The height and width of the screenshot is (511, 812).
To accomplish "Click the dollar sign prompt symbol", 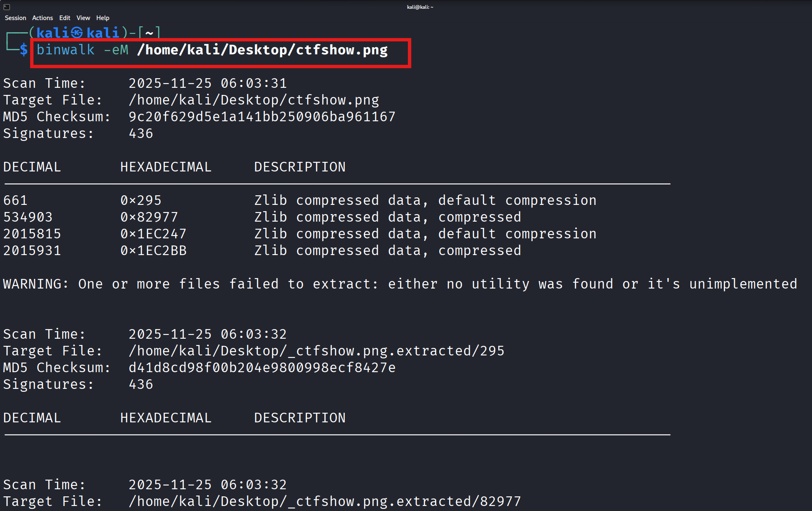I will (24, 50).
